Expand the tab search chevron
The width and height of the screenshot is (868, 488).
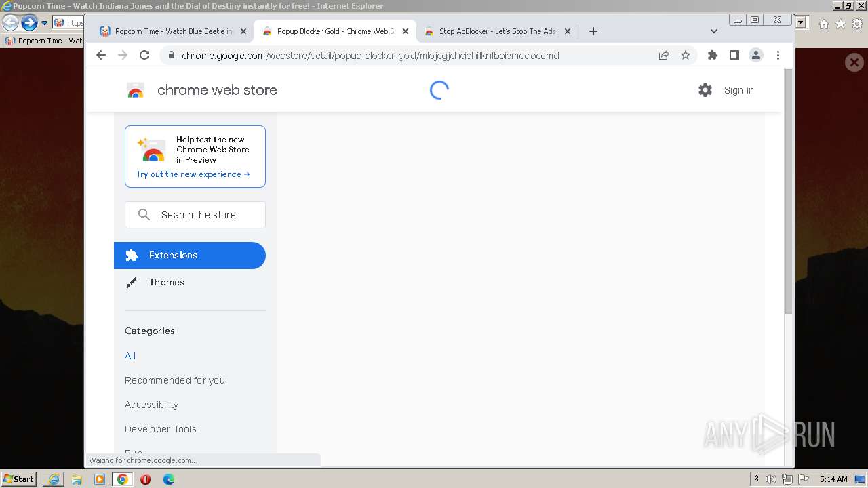coord(714,31)
